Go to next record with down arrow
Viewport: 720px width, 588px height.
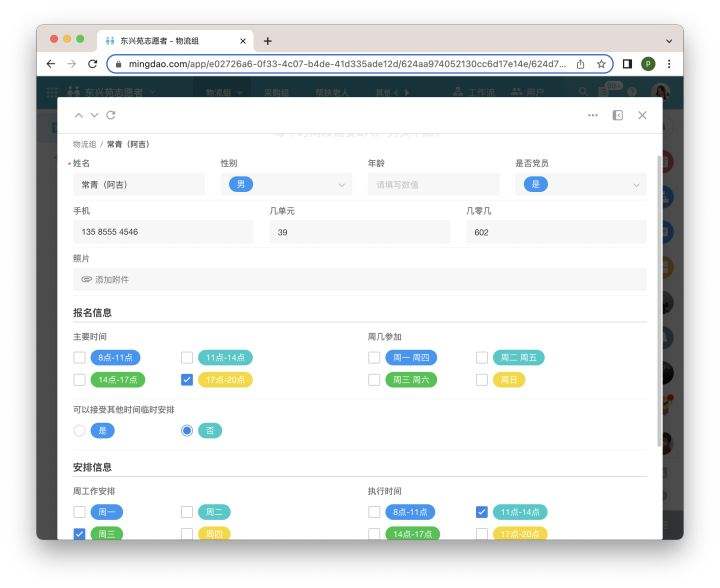coord(94,115)
